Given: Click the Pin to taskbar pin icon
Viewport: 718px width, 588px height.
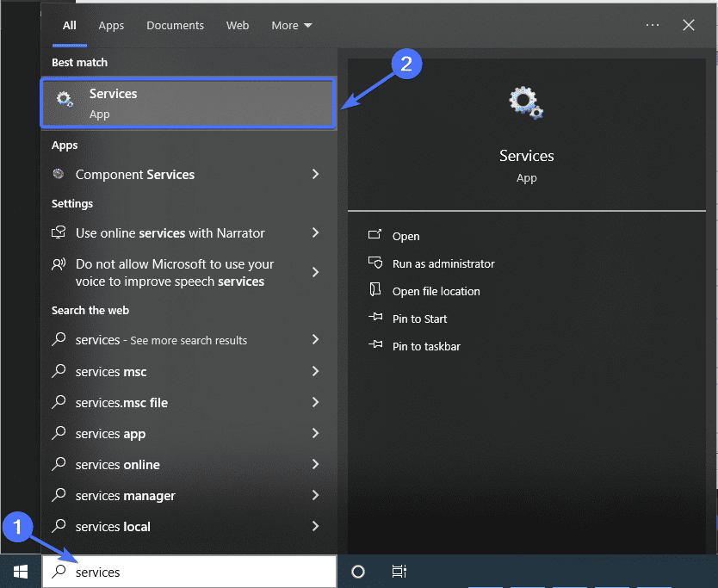Looking at the screenshot, I should [x=375, y=344].
